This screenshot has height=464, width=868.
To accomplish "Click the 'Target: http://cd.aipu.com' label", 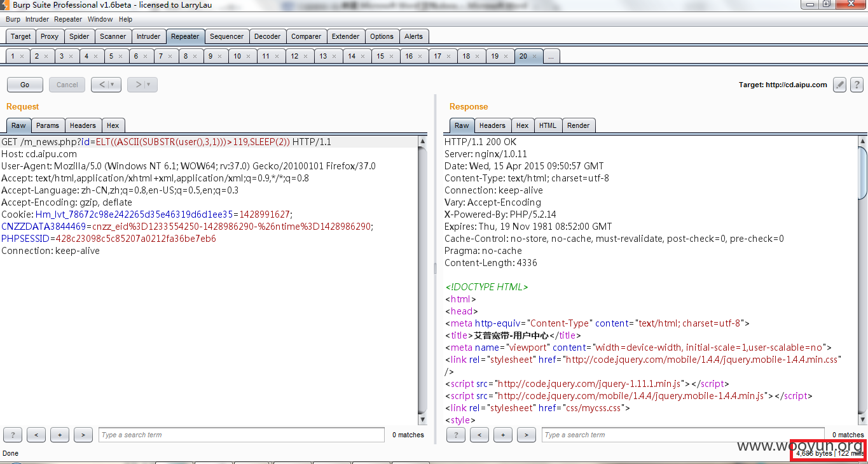I will (x=783, y=85).
